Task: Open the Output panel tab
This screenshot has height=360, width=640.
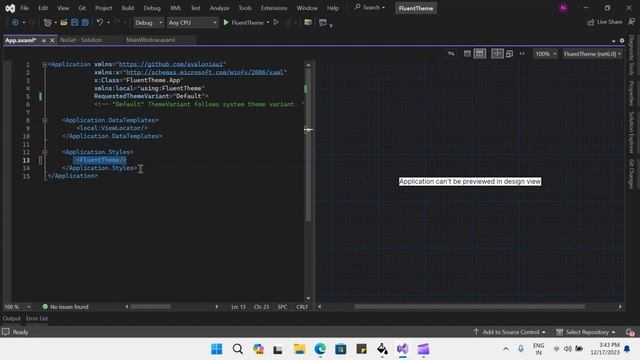Action: (x=11, y=318)
